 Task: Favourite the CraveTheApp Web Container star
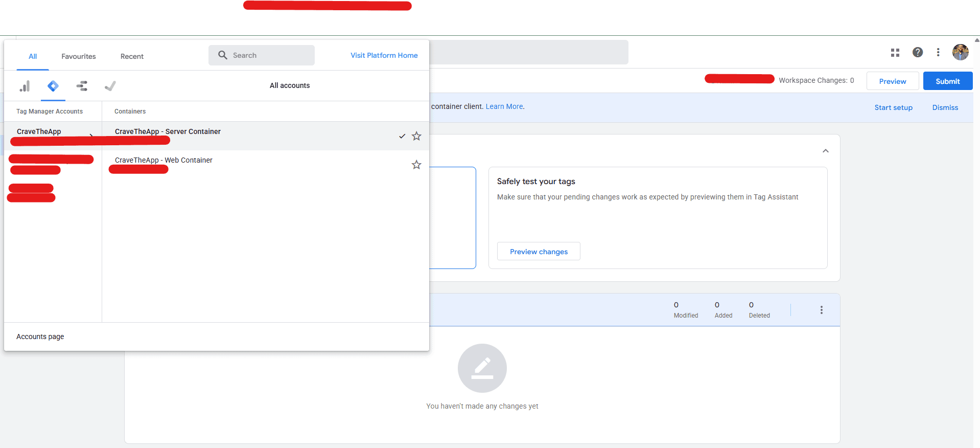pyautogui.click(x=416, y=165)
